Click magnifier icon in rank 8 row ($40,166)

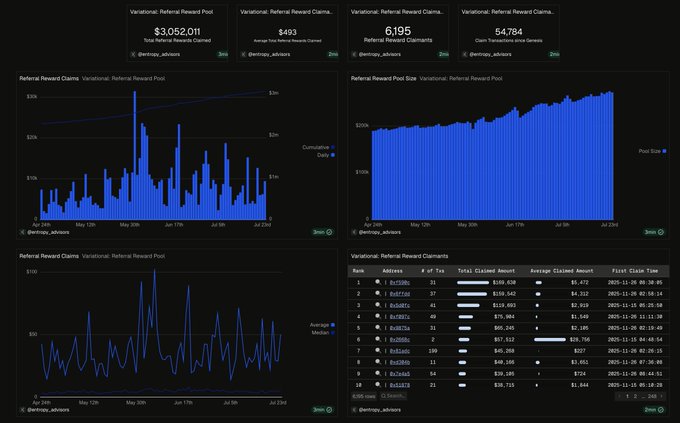tap(378, 362)
